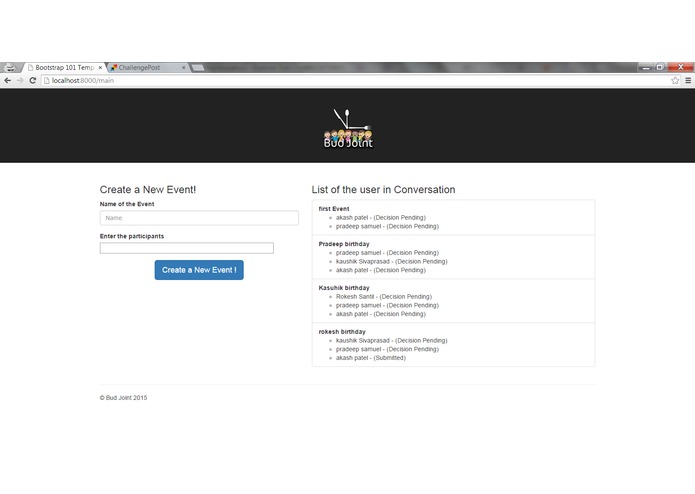Click the '© Bud Joint 2015' footer text
Image resolution: width=695 pixels, height=494 pixels.
coord(123,398)
